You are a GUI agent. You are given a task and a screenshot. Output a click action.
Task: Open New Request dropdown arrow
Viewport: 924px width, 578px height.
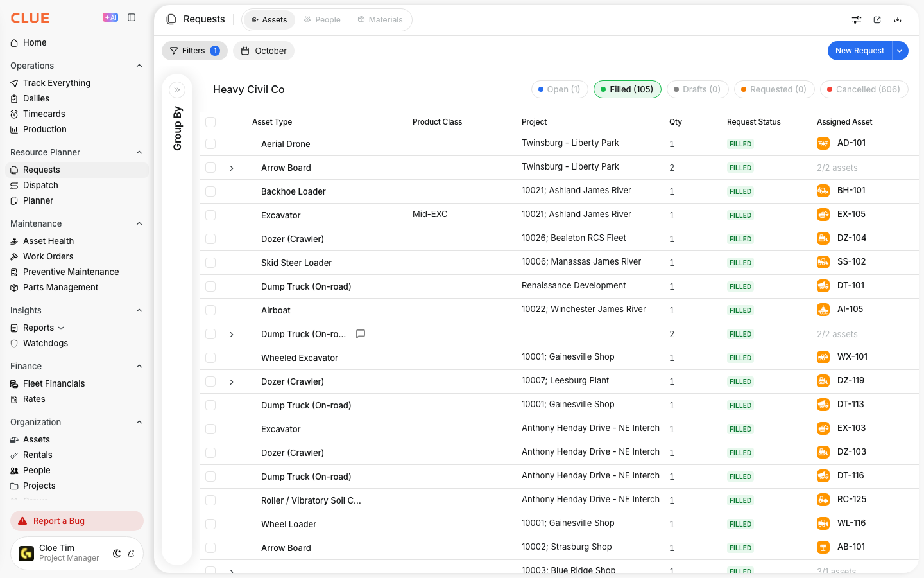point(900,51)
